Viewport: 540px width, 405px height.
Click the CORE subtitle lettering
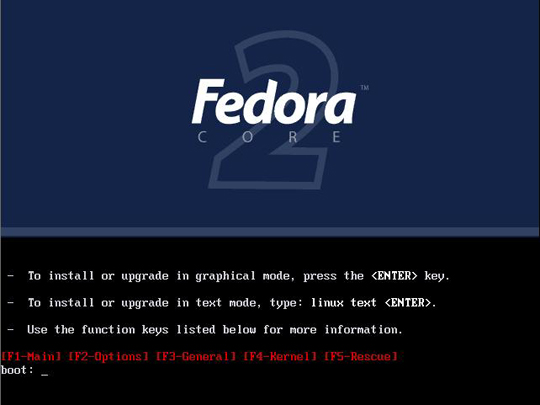270,137
